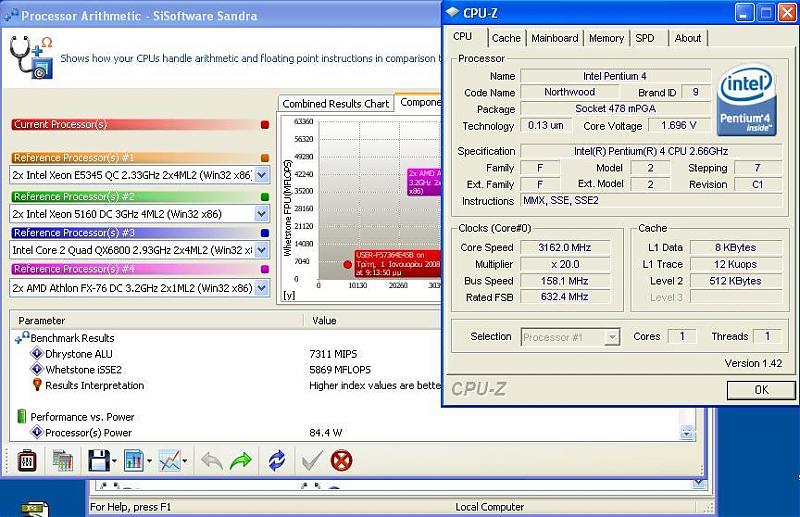Toggle the blue Reference Processor #3 box
Viewport: 800px width, 517px height.
tap(264, 233)
